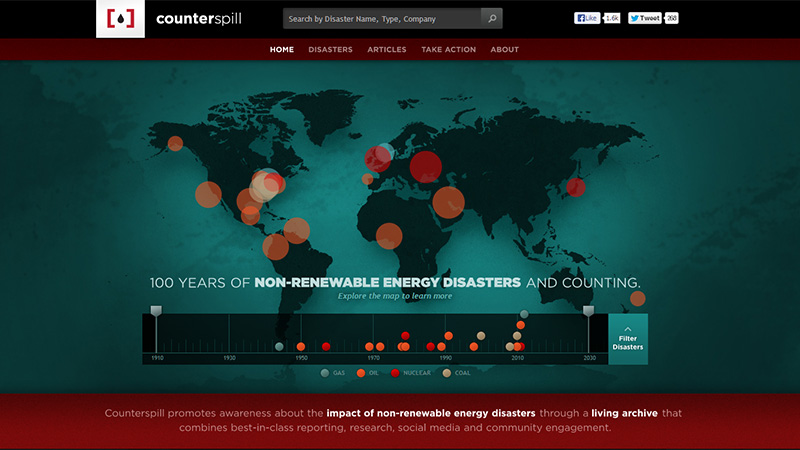800x450 pixels.
Task: Click the '1930' timeline year label
Action: click(x=229, y=358)
